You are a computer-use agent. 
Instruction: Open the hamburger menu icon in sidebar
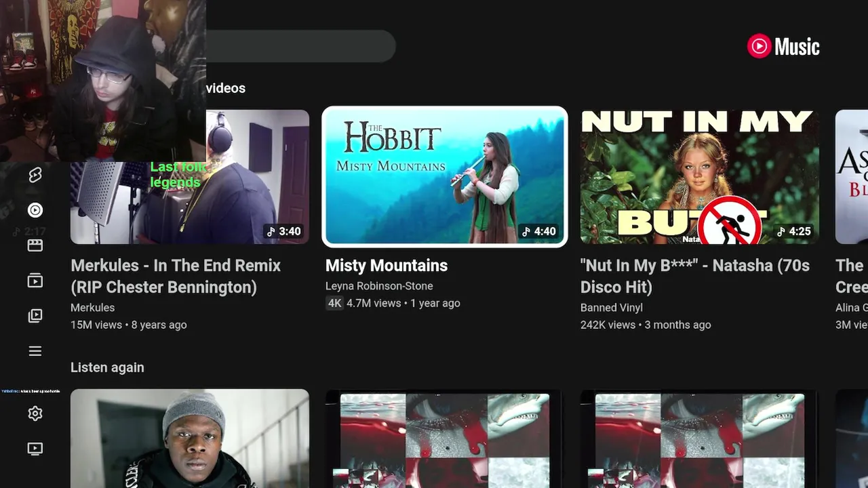click(x=35, y=351)
